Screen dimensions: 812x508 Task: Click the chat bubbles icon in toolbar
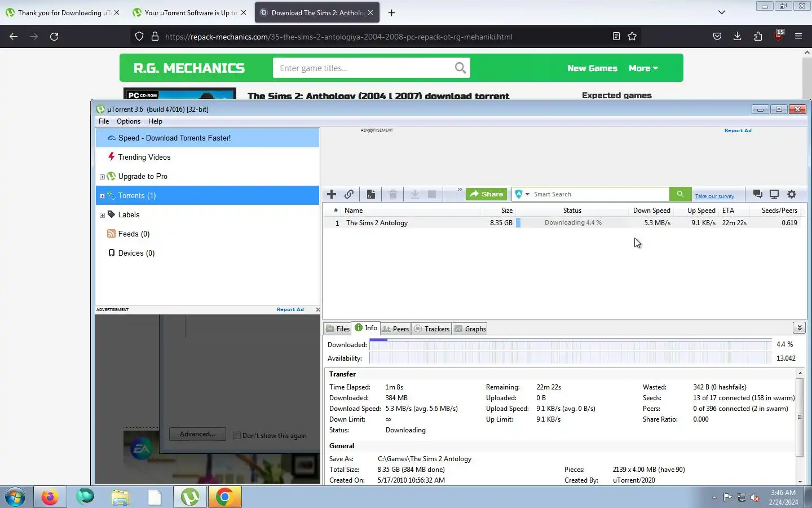click(x=758, y=194)
